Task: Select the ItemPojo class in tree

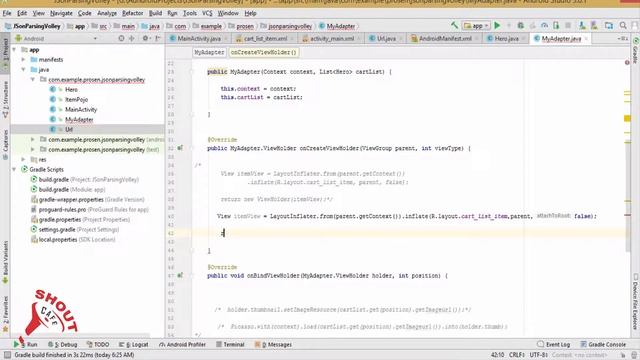Action: click(76, 99)
